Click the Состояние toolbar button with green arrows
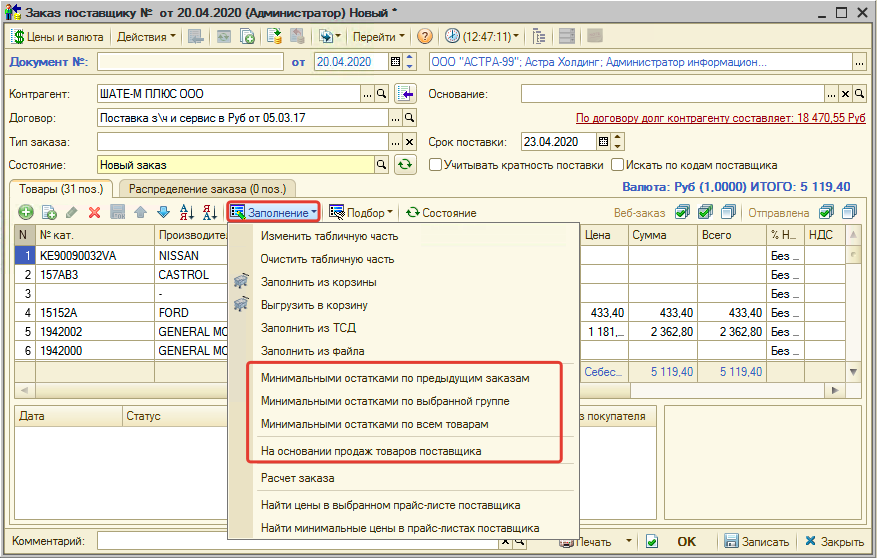 [441, 212]
